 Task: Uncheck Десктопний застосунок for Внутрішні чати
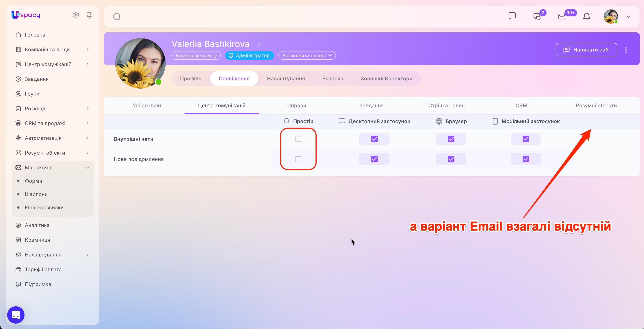(x=374, y=139)
